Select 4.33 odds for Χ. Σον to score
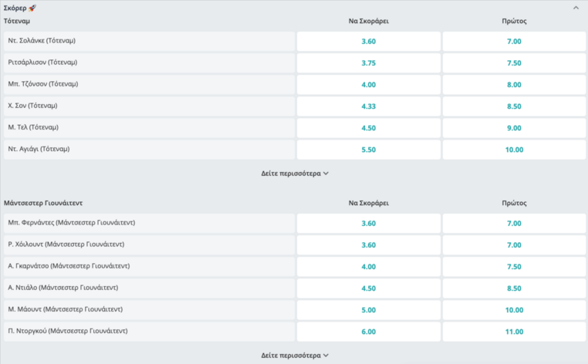 tap(369, 106)
